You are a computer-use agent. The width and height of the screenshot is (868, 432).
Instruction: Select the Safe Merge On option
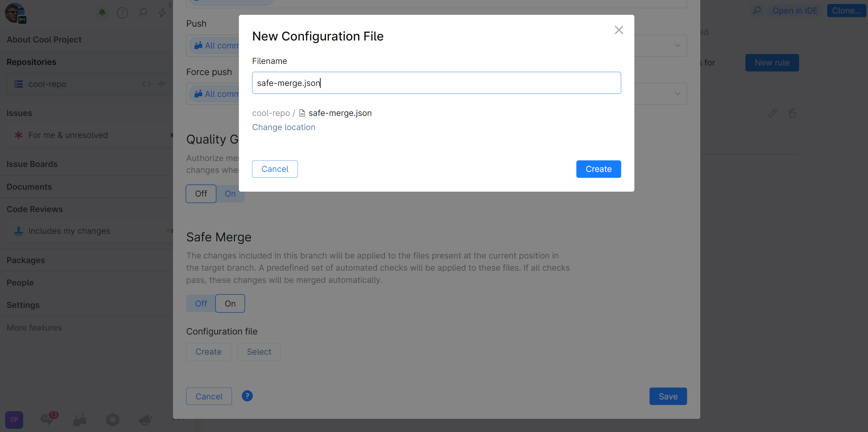[230, 303]
